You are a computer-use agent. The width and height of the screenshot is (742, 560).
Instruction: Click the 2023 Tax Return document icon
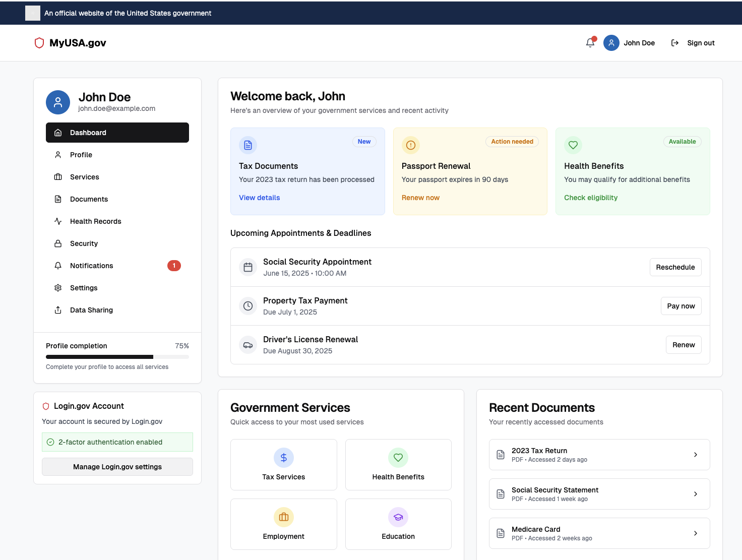click(501, 455)
